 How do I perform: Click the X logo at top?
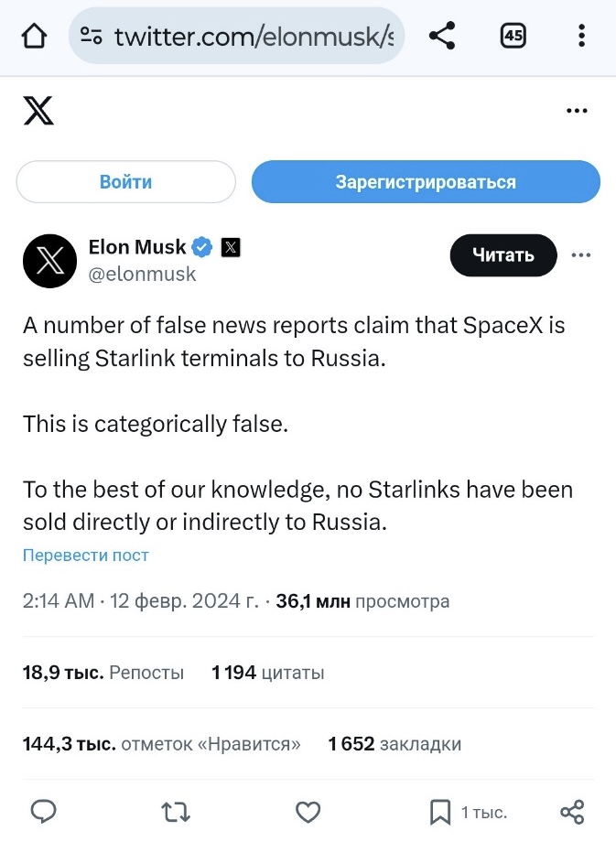point(38,111)
